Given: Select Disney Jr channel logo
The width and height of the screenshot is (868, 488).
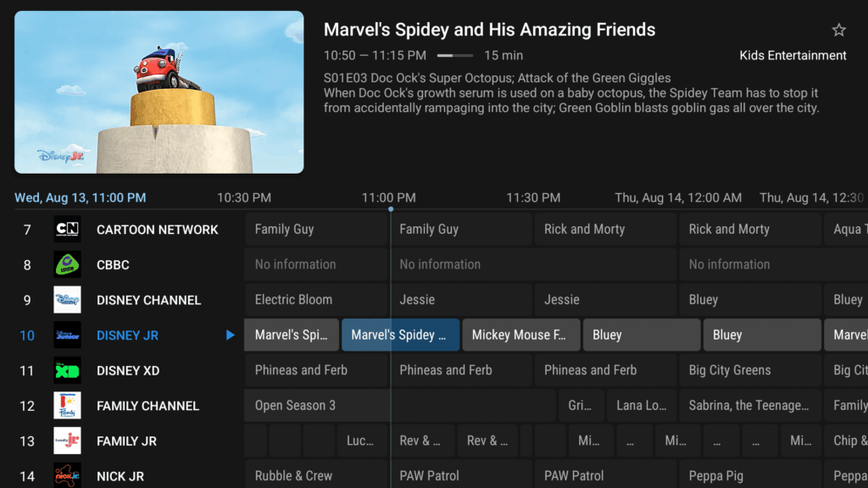Looking at the screenshot, I should point(67,335).
